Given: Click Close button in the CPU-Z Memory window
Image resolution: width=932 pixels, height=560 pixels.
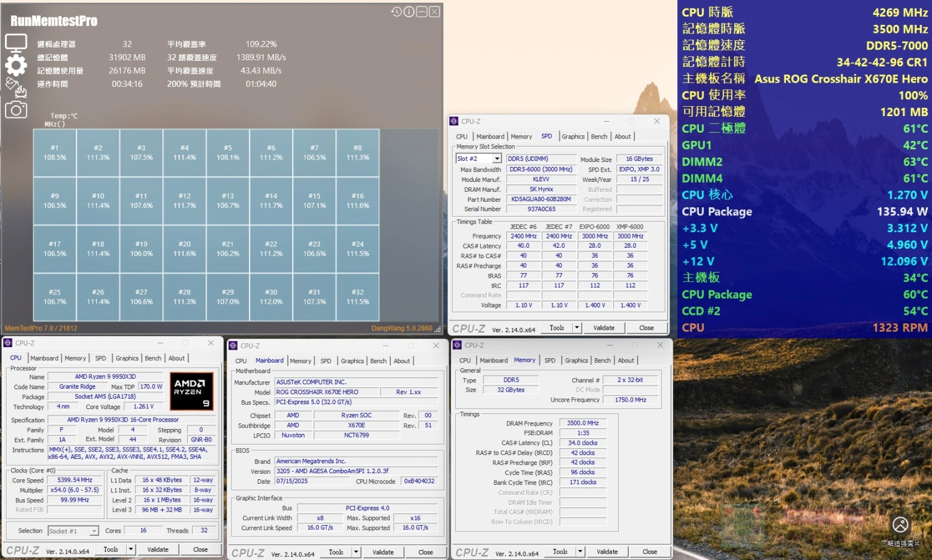Looking at the screenshot, I should coord(650,551).
